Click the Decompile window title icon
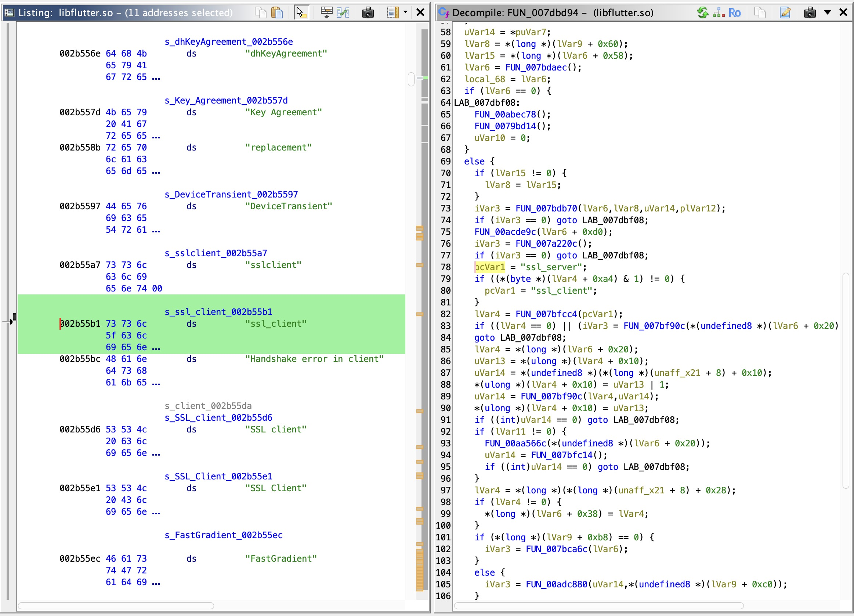This screenshot has height=616, width=854. pyautogui.click(x=444, y=13)
